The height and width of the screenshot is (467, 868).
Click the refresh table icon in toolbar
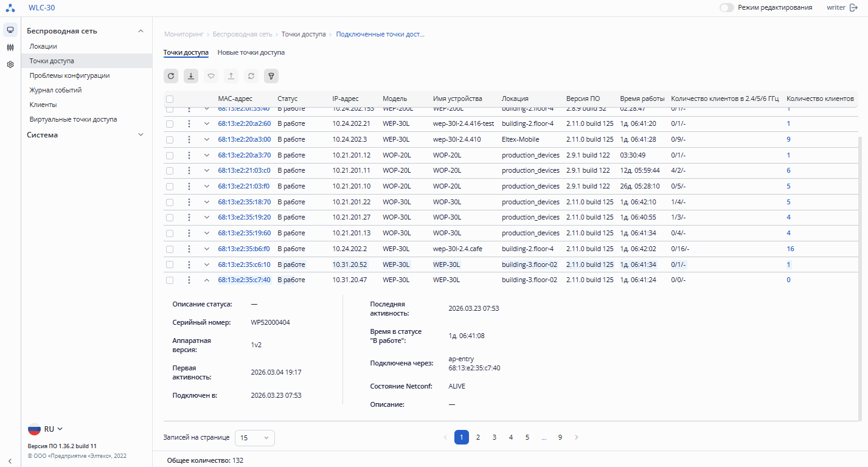[171, 76]
